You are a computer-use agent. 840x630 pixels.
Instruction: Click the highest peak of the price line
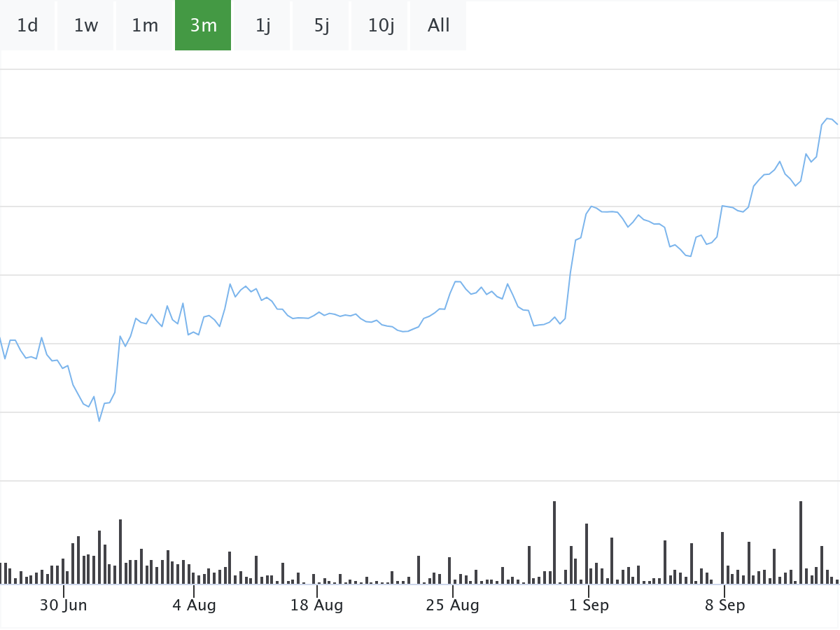click(x=827, y=118)
